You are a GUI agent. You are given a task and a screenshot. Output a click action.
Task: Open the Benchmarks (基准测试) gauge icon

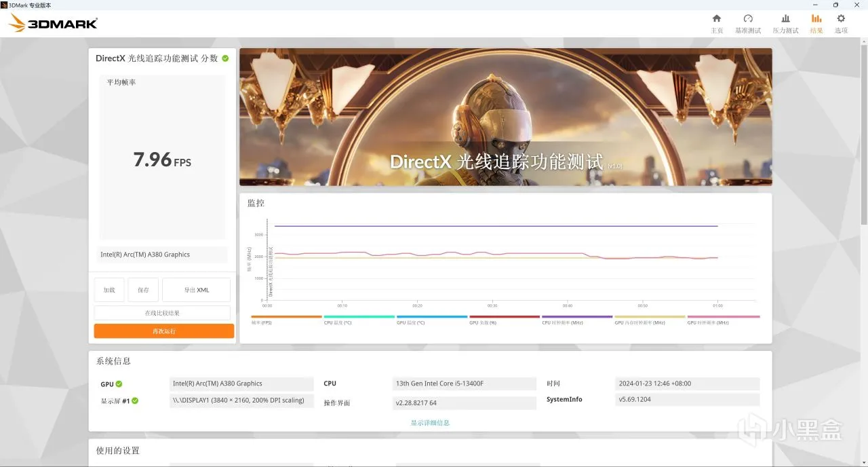748,18
